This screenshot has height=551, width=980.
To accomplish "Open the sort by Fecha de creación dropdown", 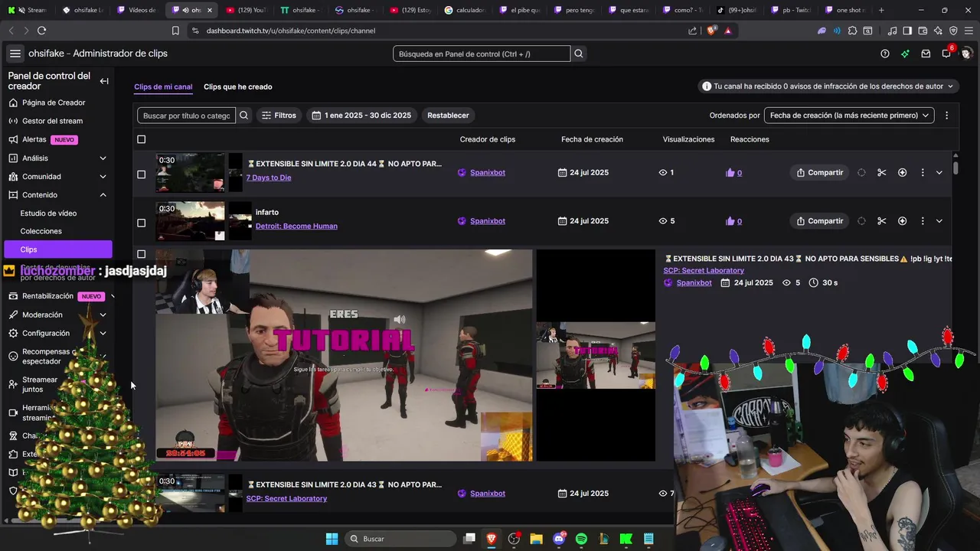I will pos(849,116).
